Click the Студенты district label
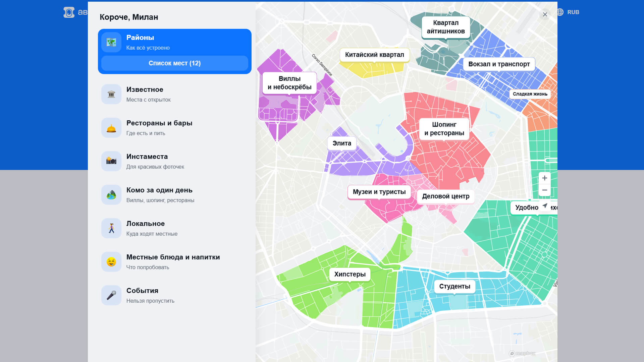Viewport: 644px width, 362px height. 454,286
